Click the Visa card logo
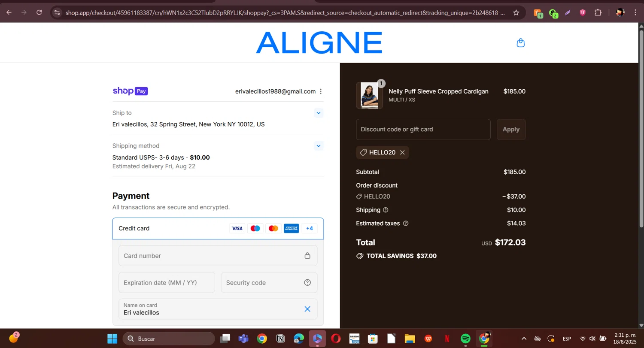This screenshot has height=348, width=644. (237, 228)
